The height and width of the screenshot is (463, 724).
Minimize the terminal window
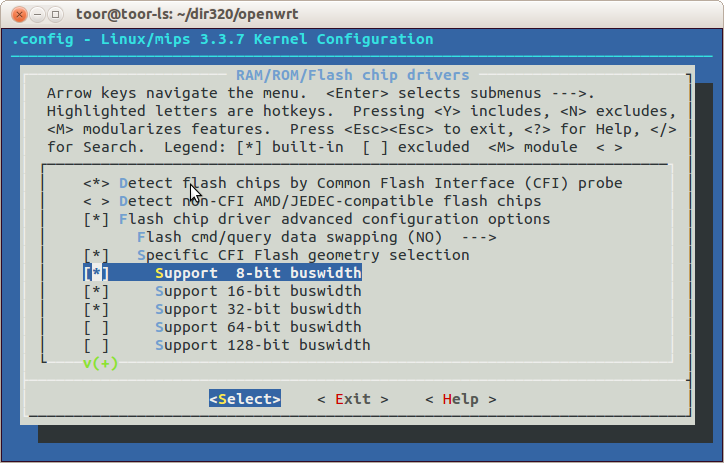(x=37, y=14)
